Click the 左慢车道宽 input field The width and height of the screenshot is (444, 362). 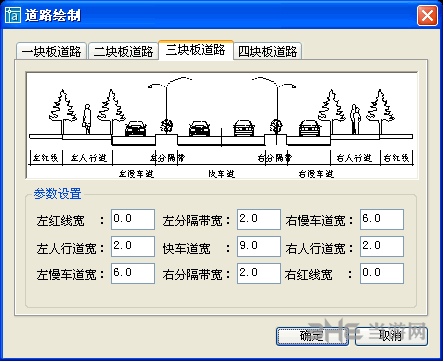[x=133, y=273]
